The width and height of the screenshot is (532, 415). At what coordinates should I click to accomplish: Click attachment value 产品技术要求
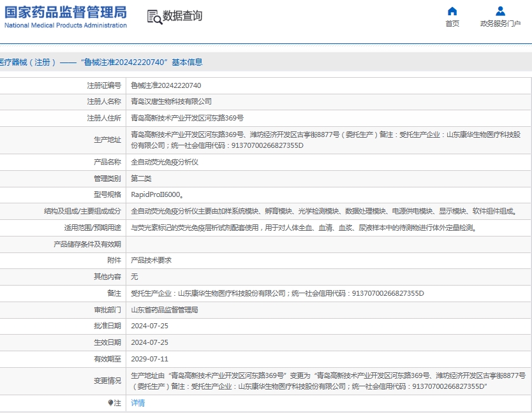pyautogui.click(x=151, y=260)
